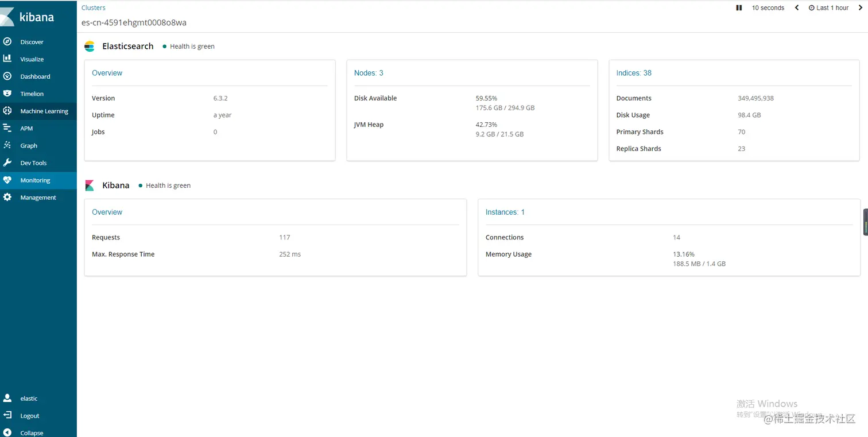Go to Visualize in side menu
The height and width of the screenshot is (437, 868).
click(32, 59)
